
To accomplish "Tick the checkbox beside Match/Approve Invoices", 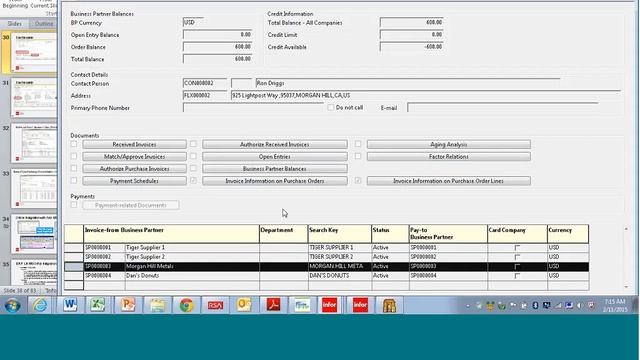I will [x=74, y=156].
